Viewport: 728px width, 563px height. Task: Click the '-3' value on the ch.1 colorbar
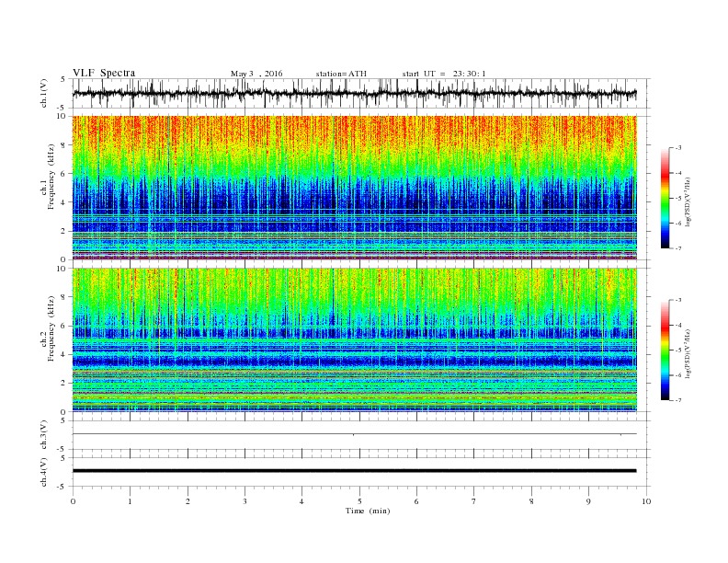click(678, 148)
